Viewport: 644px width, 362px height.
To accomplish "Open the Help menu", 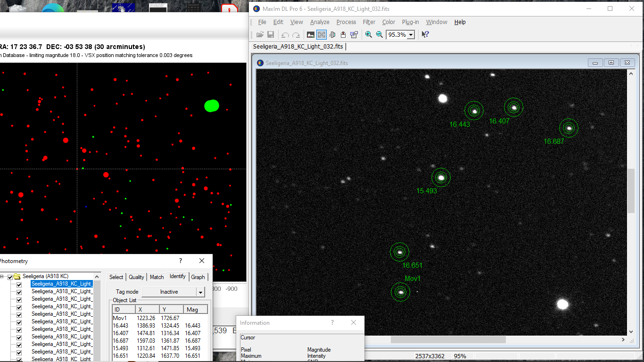I will [x=460, y=22].
